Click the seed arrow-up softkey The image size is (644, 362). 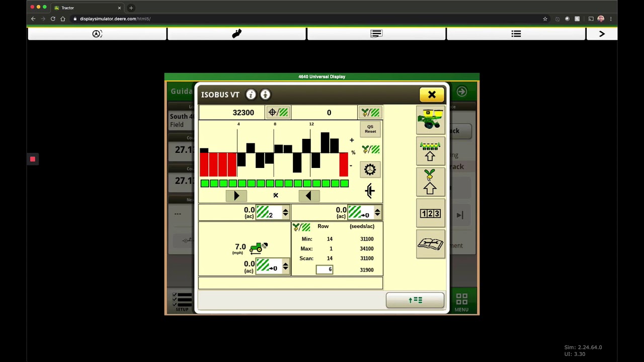pos(430,182)
